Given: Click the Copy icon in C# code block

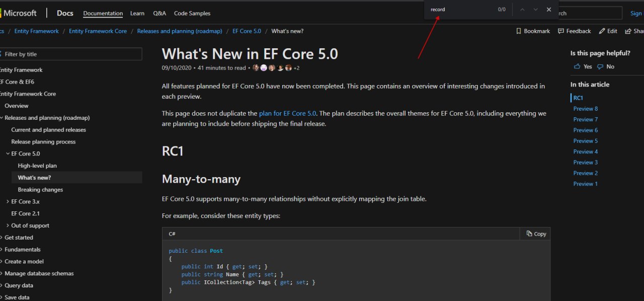Looking at the screenshot, I should click(529, 234).
